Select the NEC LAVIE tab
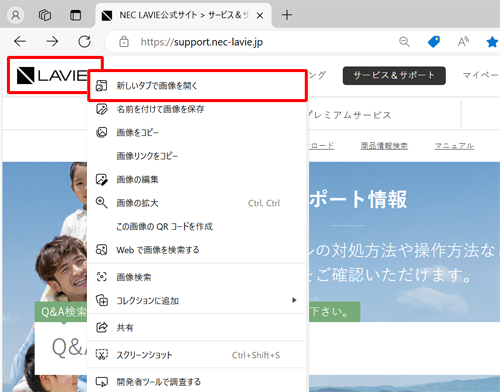500x392 pixels. 184,15
